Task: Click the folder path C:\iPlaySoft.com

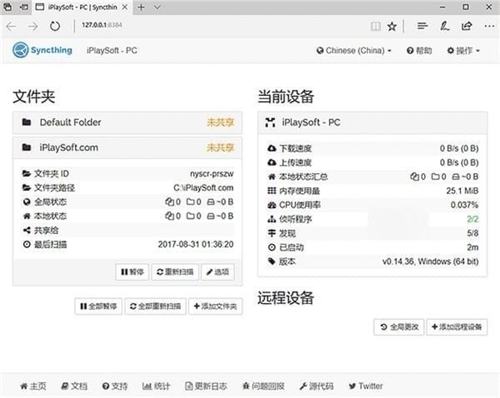Action: (x=203, y=188)
